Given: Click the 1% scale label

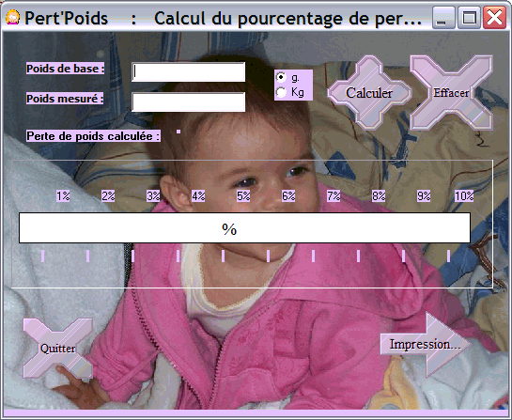Looking at the screenshot, I should [x=63, y=196].
